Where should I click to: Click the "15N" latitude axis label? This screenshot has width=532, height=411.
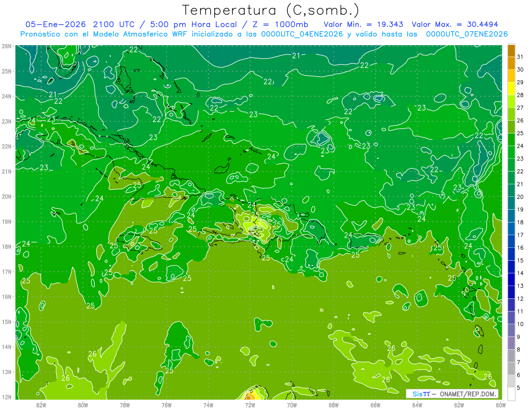[7, 322]
